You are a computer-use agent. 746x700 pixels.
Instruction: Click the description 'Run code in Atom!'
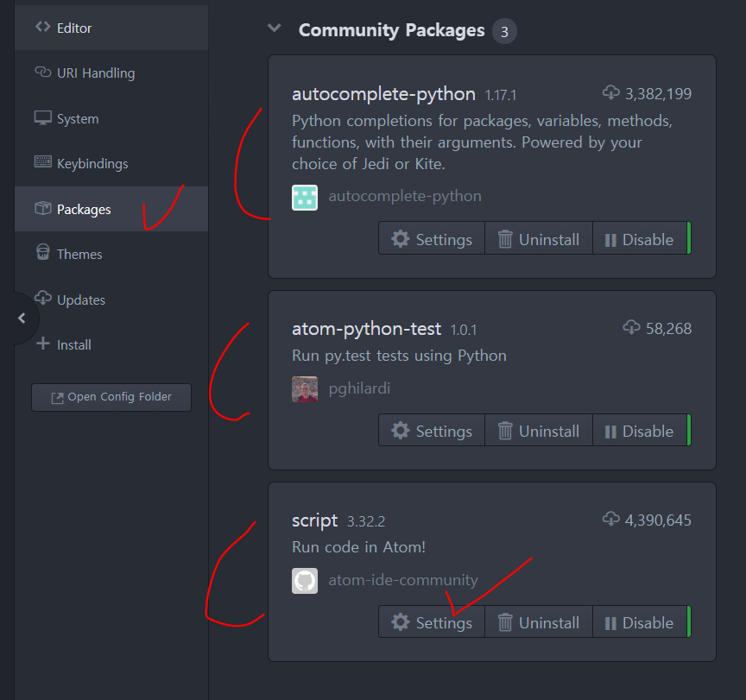(358, 547)
